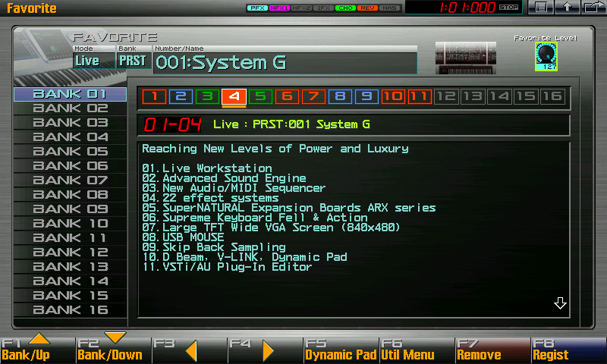The height and width of the screenshot is (364, 607).
Task: Select empty favorite slot 16
Action: [x=552, y=96]
